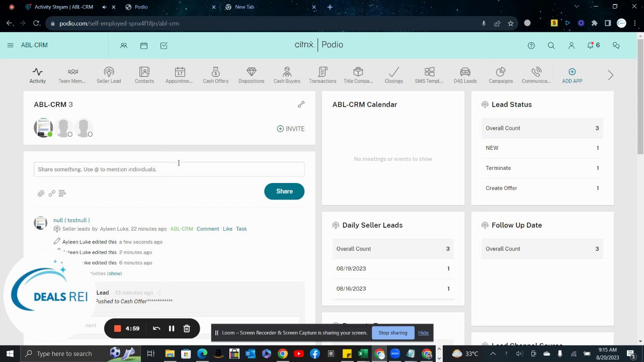
Task: Delete the Loom recording with trash icon
Action: pyautogui.click(x=187, y=328)
